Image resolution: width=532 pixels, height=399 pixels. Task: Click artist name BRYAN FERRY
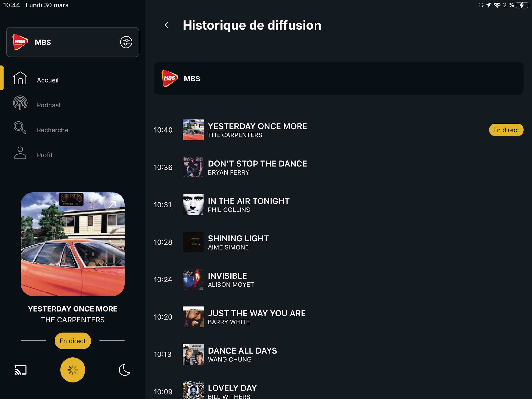point(228,172)
